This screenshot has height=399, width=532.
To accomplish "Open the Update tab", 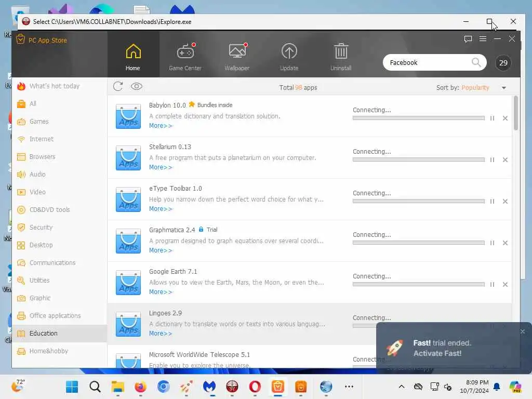I will click(x=289, y=56).
